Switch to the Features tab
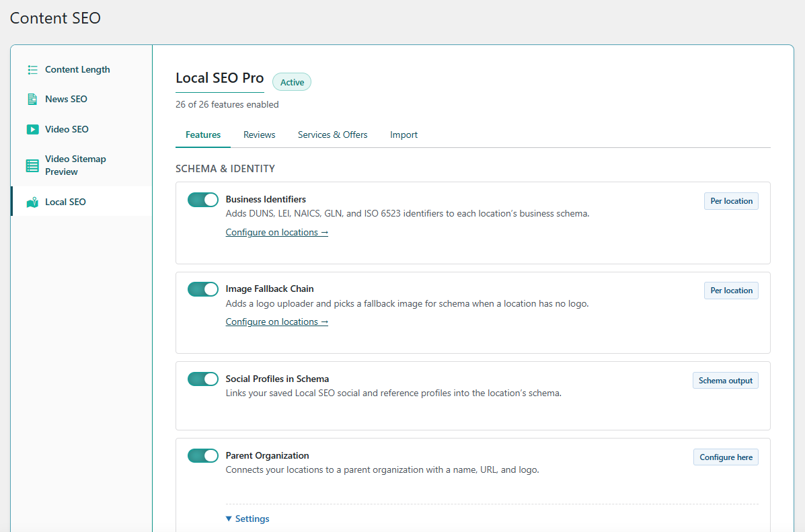 pyautogui.click(x=203, y=135)
